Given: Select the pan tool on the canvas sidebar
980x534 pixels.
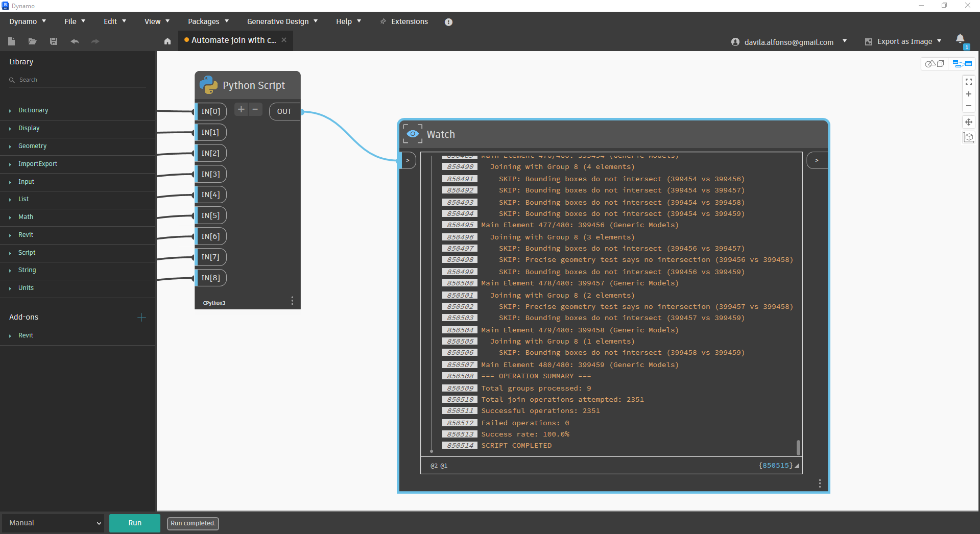Looking at the screenshot, I should [969, 122].
